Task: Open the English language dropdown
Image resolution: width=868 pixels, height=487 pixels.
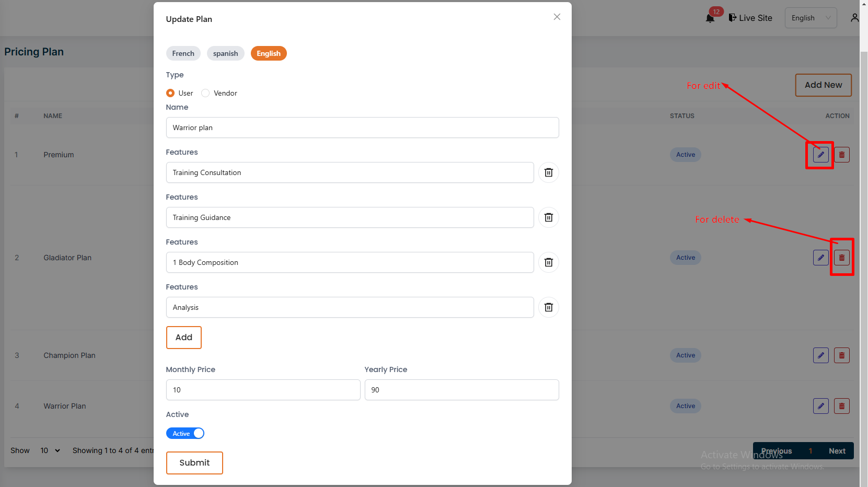Action: tap(810, 18)
